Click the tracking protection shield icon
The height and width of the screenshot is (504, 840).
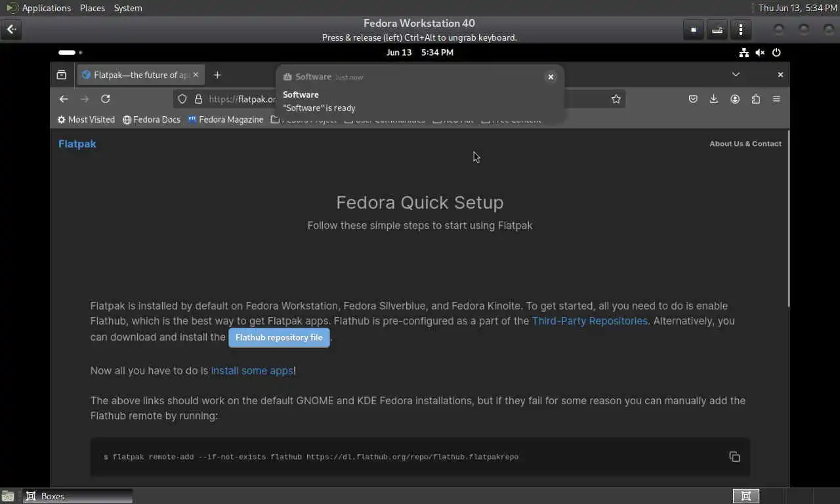coord(182,99)
